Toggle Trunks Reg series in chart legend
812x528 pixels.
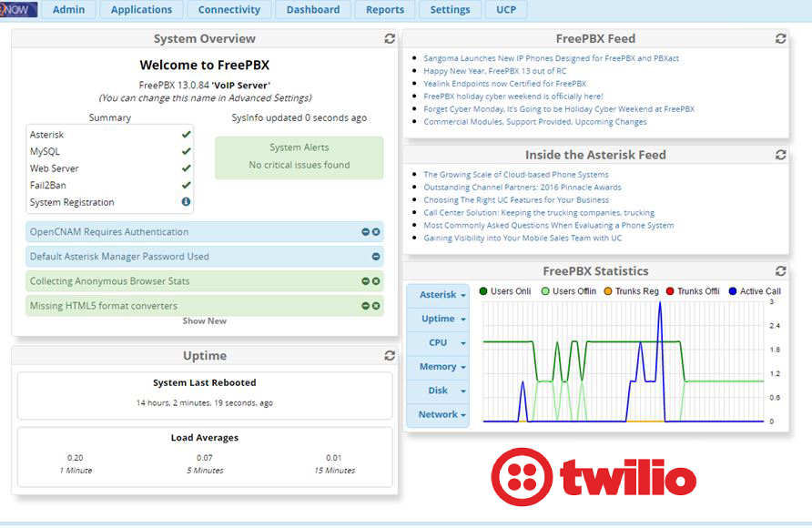tap(631, 291)
